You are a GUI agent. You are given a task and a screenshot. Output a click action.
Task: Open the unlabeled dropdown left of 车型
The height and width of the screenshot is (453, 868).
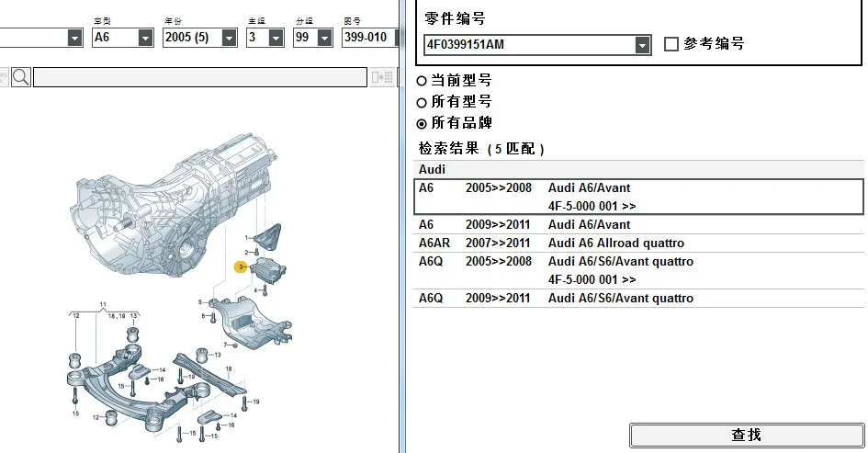pos(74,38)
